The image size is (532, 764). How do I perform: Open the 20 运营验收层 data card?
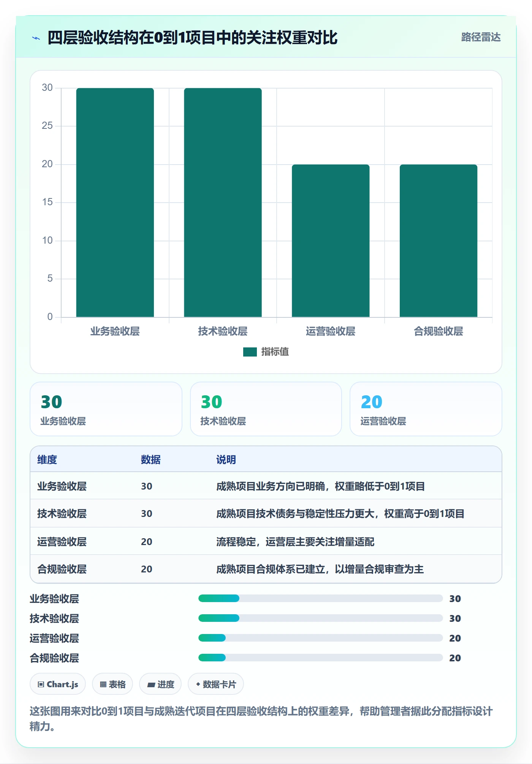tap(426, 409)
